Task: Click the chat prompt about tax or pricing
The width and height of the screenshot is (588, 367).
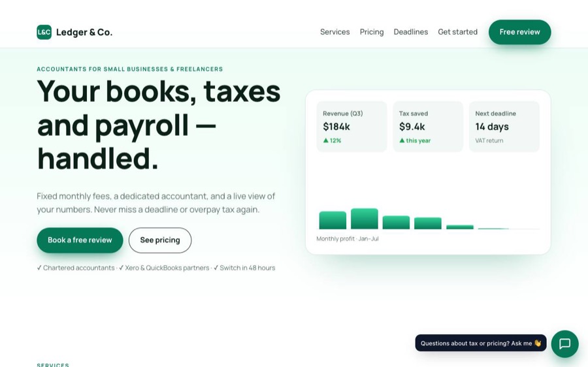Action: pyautogui.click(x=481, y=343)
